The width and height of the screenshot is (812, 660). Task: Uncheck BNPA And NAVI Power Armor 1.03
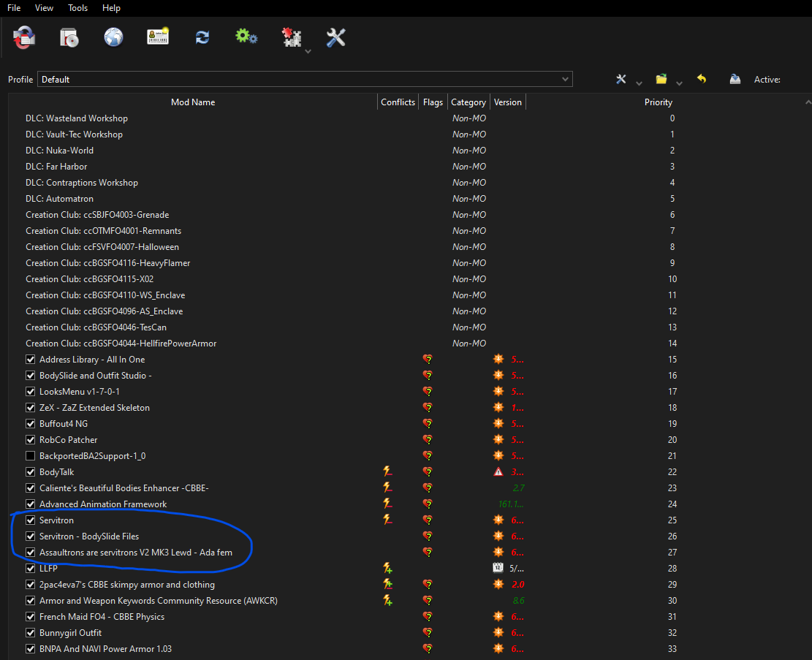click(31, 648)
